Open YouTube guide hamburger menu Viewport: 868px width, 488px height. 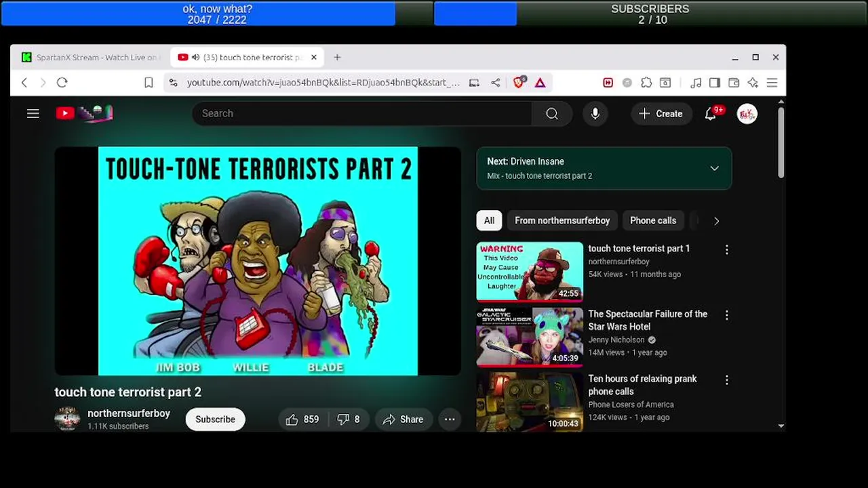coord(33,114)
